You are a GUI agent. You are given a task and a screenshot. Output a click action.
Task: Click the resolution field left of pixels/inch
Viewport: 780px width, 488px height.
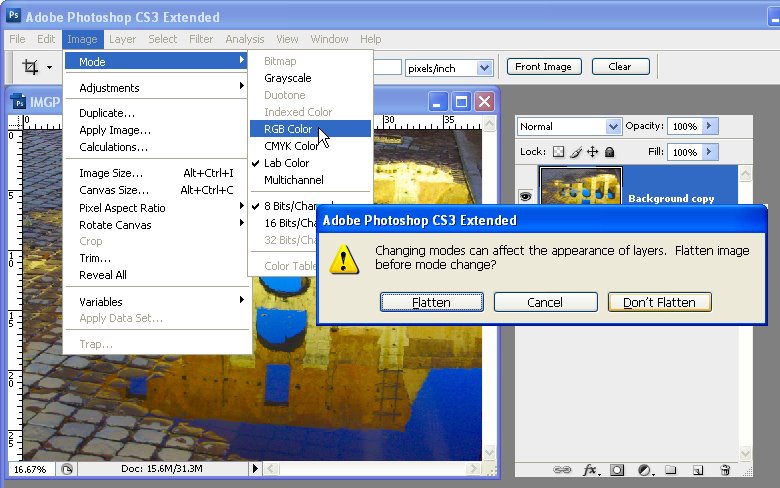tap(387, 67)
